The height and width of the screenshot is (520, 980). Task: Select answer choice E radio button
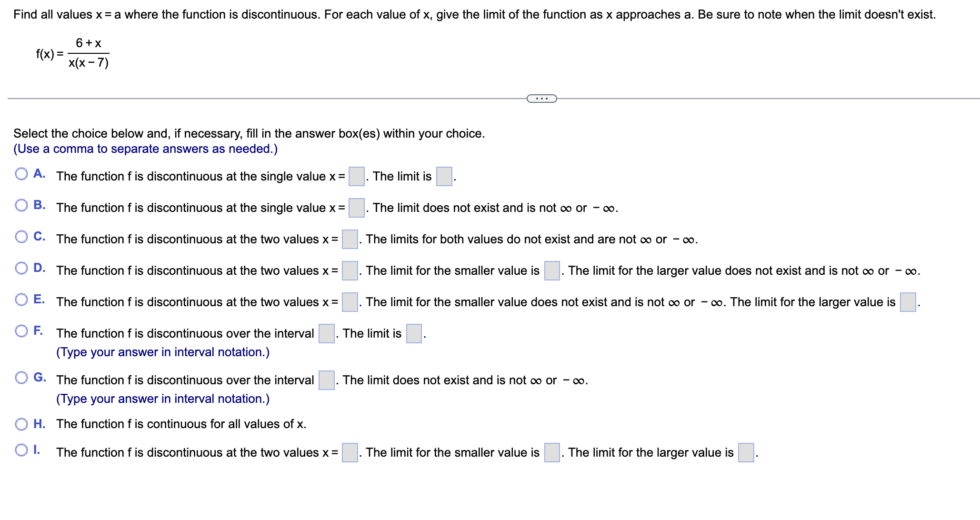[x=21, y=300]
